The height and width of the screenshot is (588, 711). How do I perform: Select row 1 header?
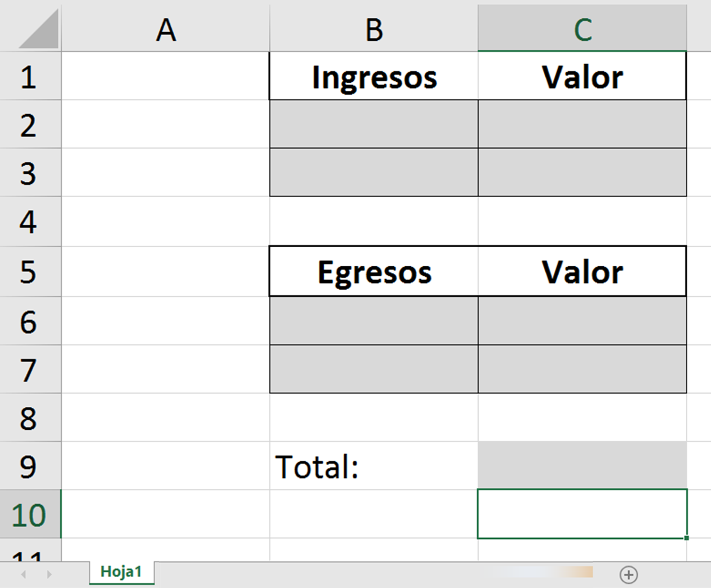[31, 76]
